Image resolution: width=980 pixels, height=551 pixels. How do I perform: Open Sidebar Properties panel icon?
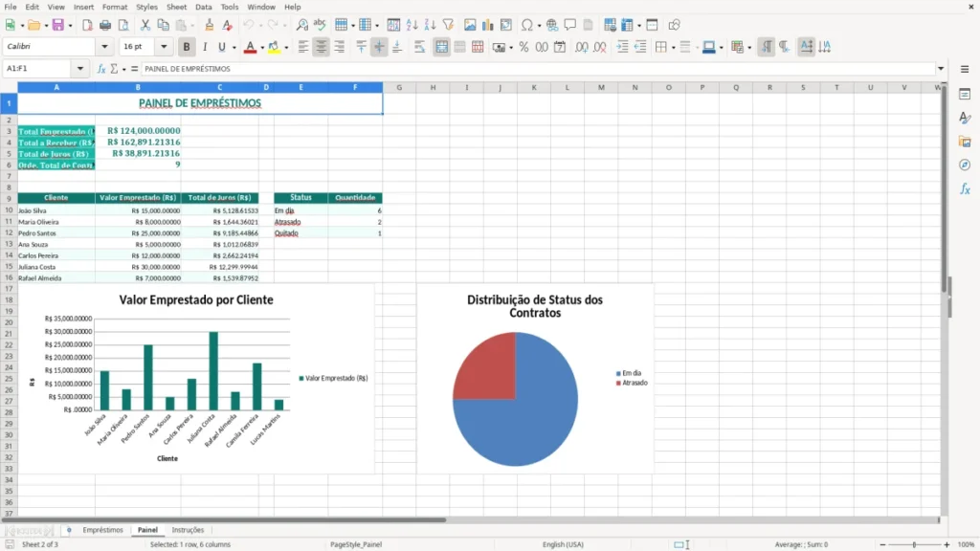(x=965, y=95)
